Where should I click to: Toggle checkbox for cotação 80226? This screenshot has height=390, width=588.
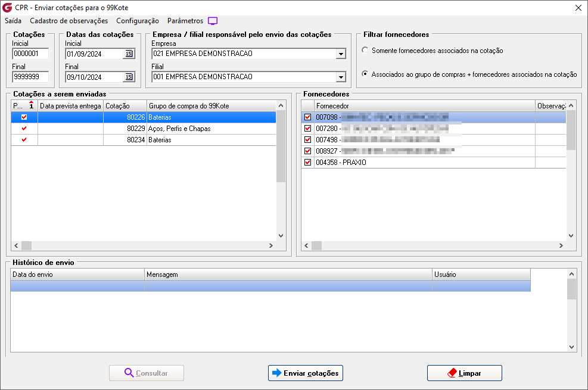pos(24,117)
